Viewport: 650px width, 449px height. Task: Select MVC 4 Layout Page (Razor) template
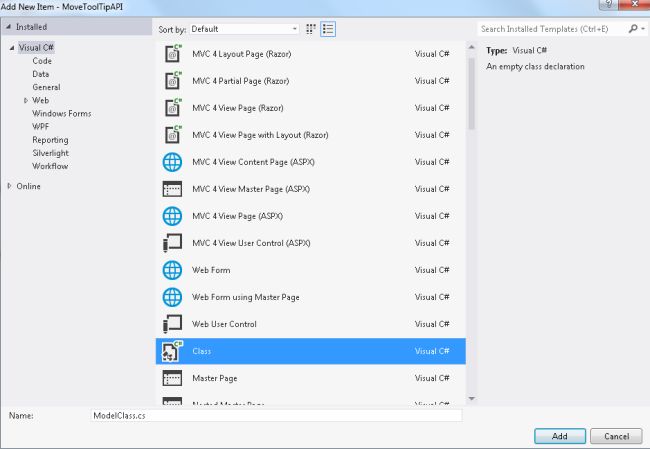310,54
